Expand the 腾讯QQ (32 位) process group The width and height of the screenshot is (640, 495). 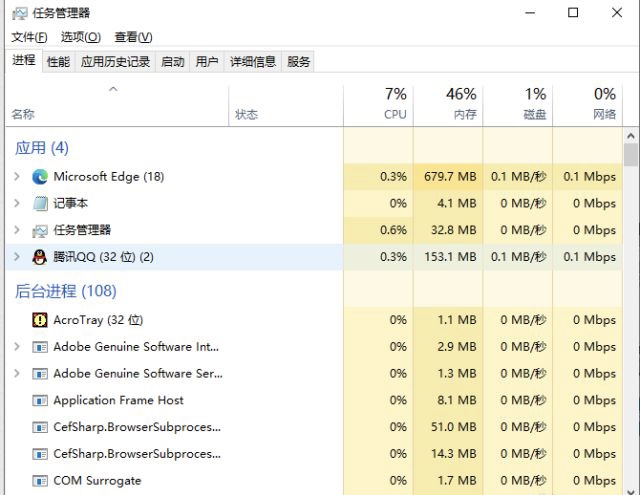(x=17, y=256)
